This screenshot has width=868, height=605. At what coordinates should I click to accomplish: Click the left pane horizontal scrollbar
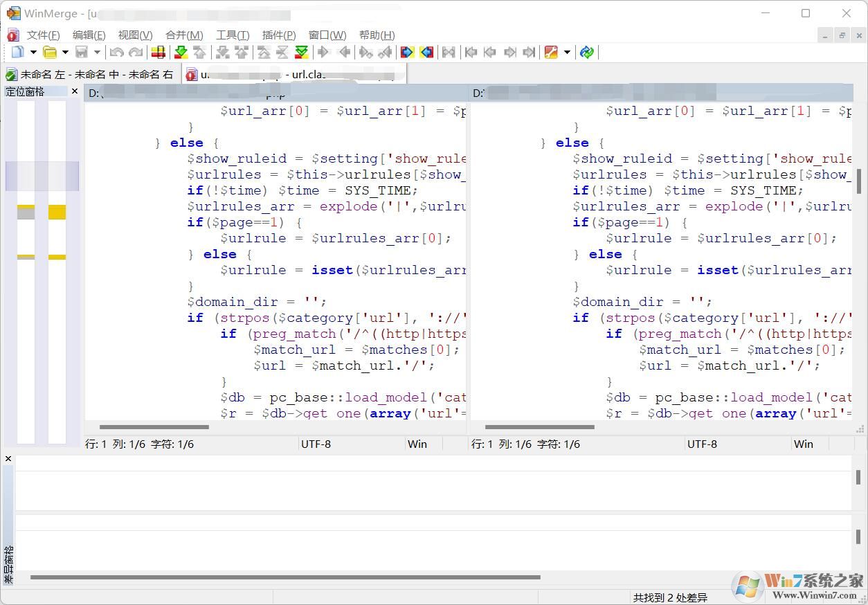coord(154,427)
